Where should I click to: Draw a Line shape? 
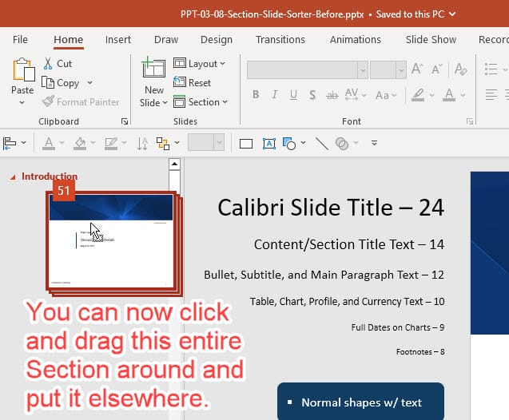pos(322,144)
